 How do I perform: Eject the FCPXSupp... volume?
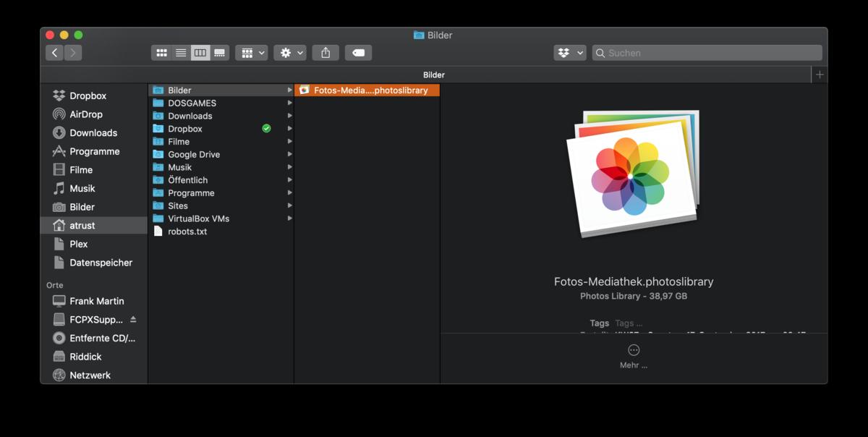[133, 319]
